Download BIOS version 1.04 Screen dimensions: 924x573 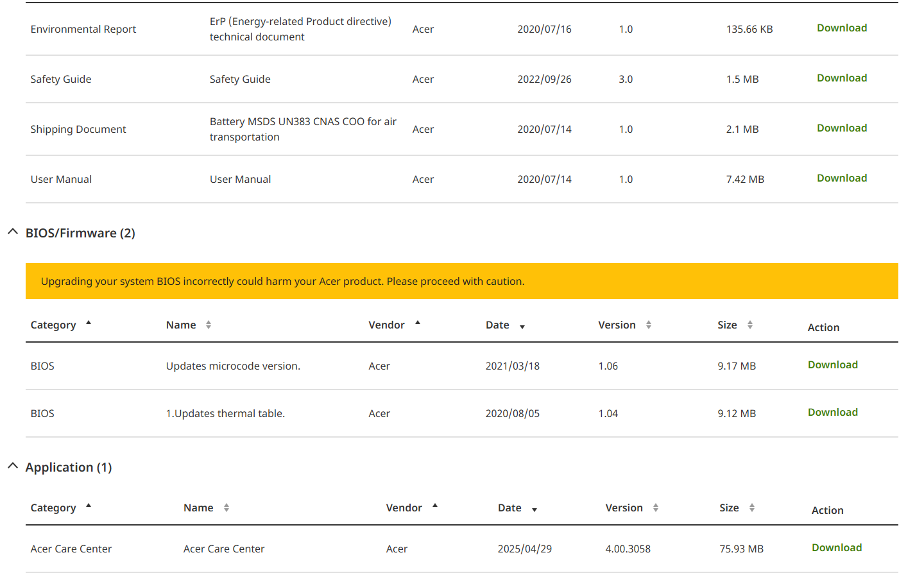[832, 413]
